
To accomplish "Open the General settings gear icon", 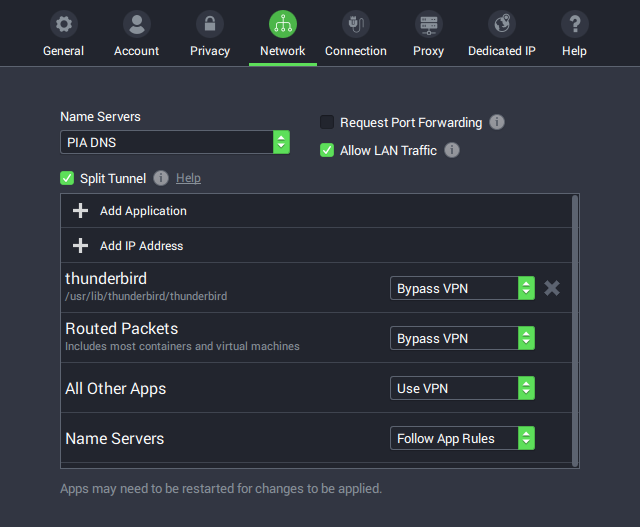I will [63, 24].
